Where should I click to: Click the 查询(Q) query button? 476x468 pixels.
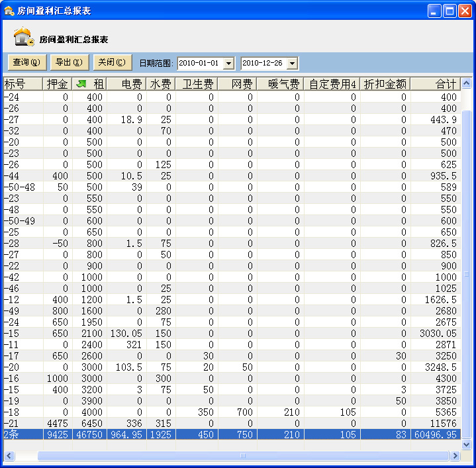click(27, 62)
